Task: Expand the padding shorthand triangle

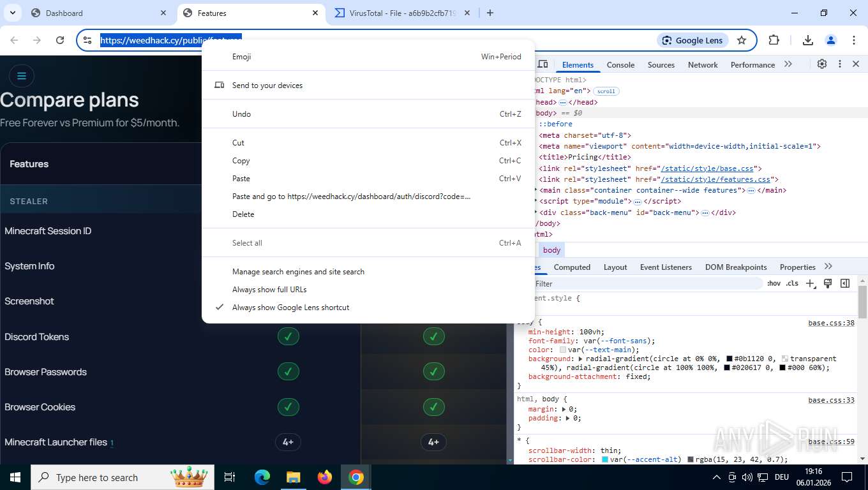Action: coord(569,418)
